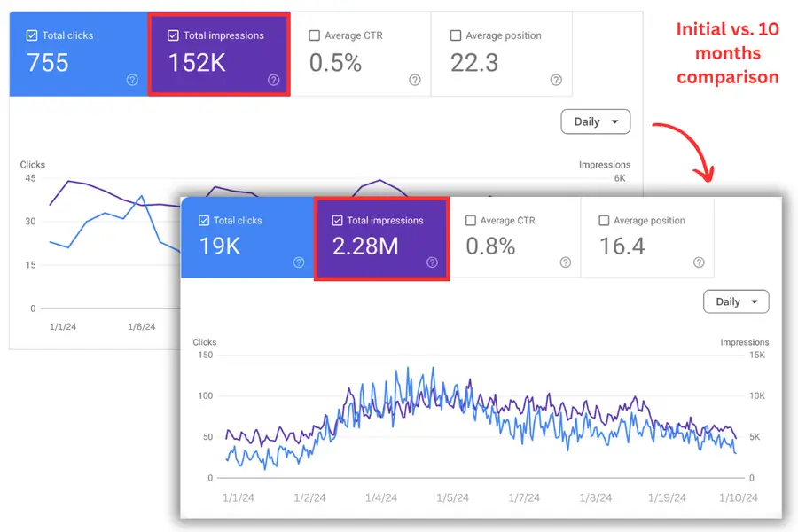This screenshot has width=798, height=532.
Task: Open help on overlay panel's Average CTR card
Action: 565,263
